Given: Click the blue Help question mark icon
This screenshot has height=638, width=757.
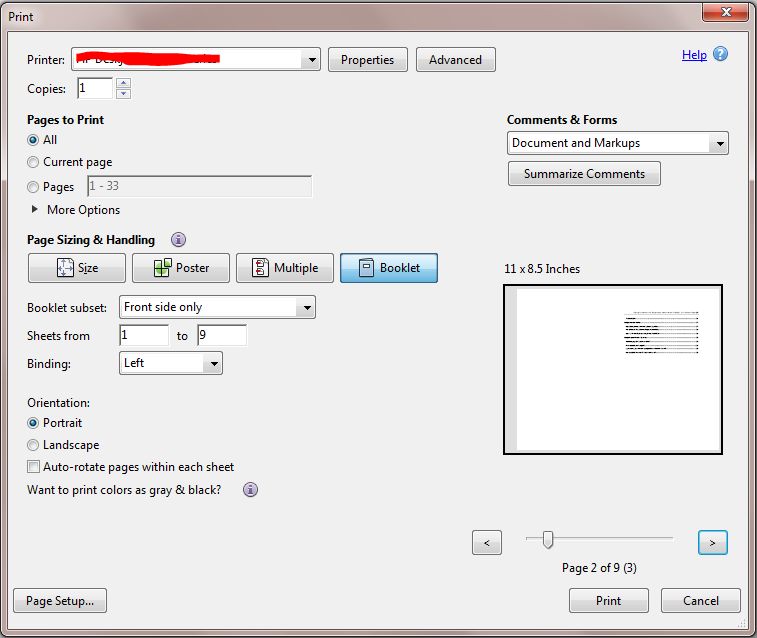Looking at the screenshot, I should point(720,54).
